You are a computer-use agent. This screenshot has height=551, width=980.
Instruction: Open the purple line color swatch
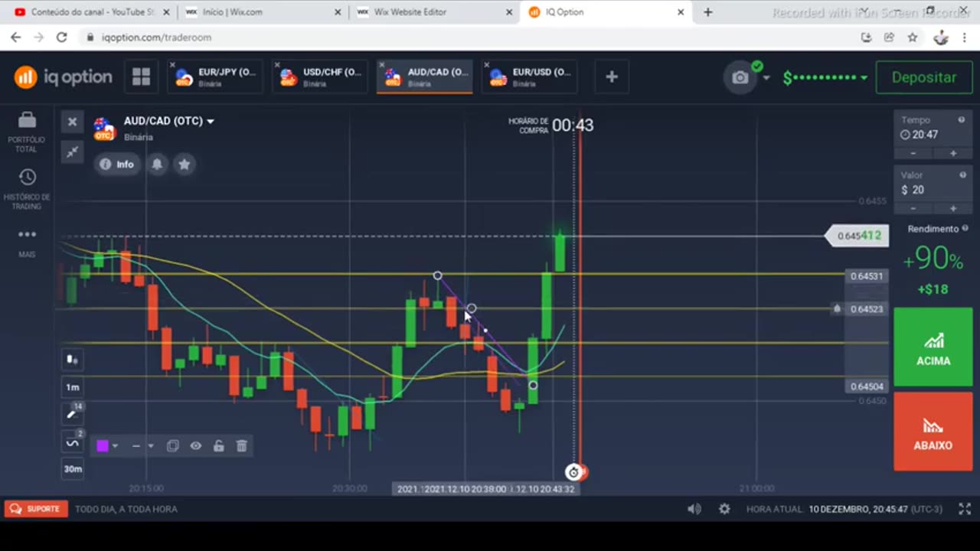(103, 446)
